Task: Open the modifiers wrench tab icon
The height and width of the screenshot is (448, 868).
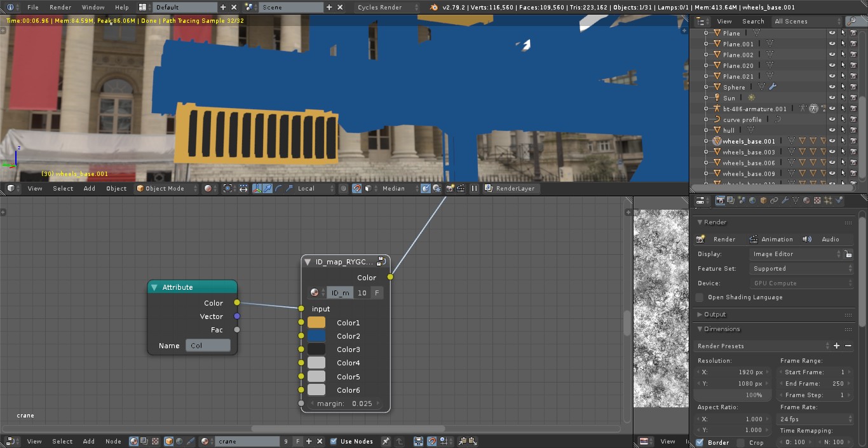Action: click(x=785, y=200)
